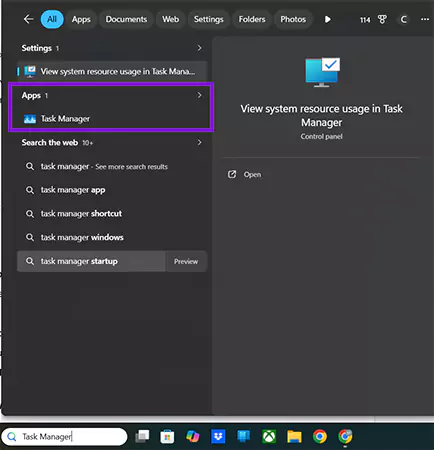Click the View system resource usage title
This screenshot has width=434, height=450.
click(322, 115)
